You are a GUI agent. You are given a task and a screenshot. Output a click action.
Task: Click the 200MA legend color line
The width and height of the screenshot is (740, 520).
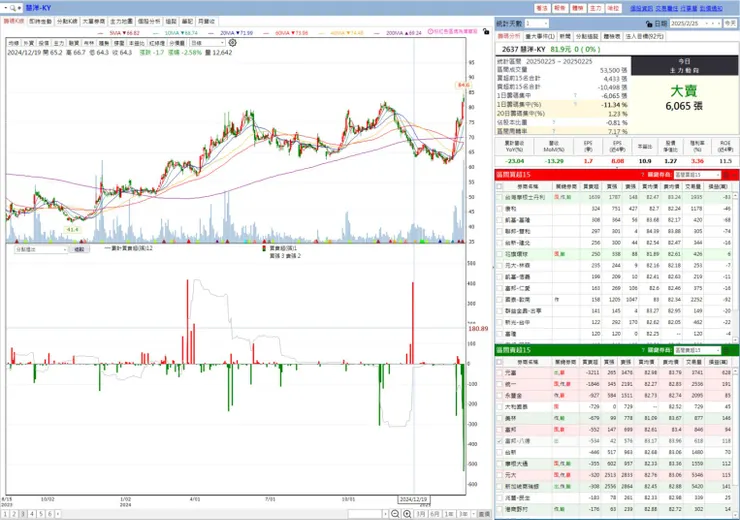(x=378, y=33)
